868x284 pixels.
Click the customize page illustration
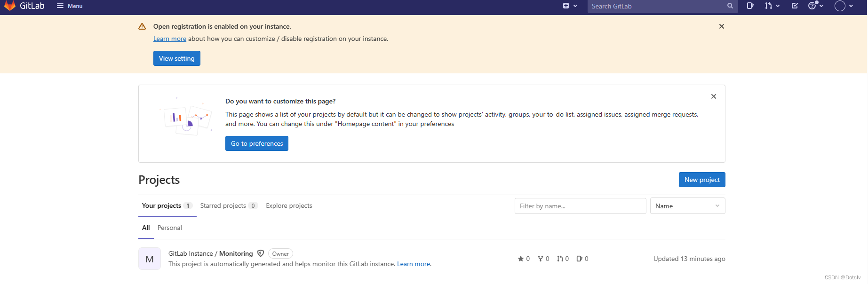(187, 118)
